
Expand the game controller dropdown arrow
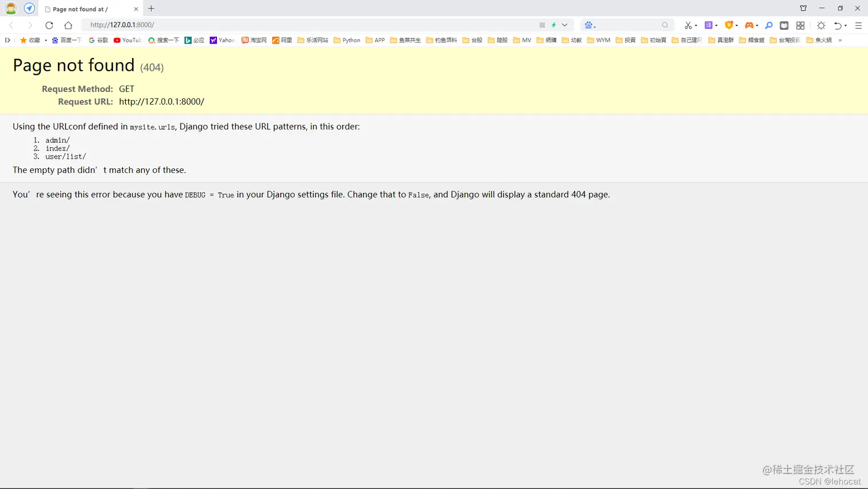pos(757,26)
